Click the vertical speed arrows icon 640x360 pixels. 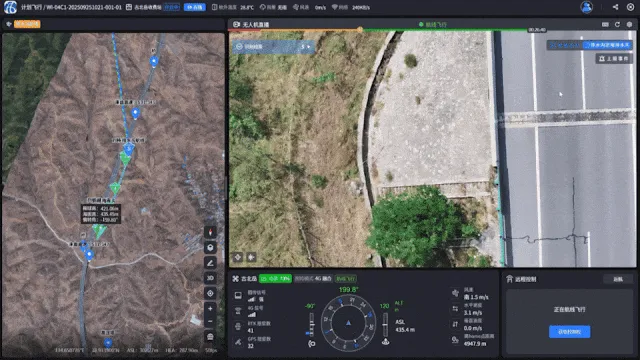pos(455,324)
